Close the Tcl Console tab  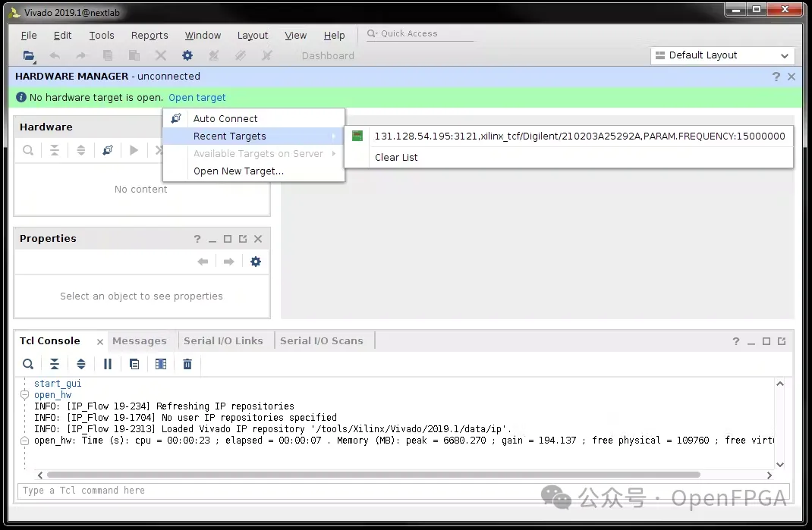point(100,342)
